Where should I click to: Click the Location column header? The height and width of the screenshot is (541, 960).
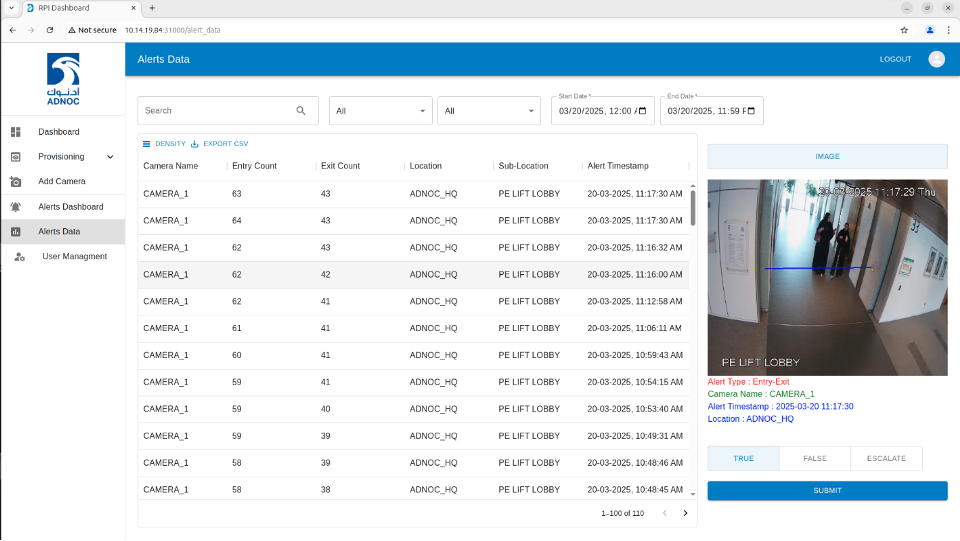tap(426, 166)
